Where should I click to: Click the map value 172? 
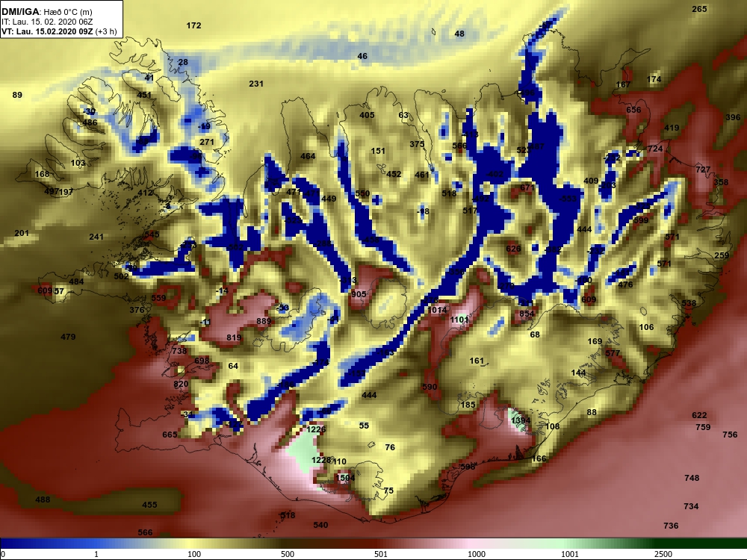pos(194,25)
